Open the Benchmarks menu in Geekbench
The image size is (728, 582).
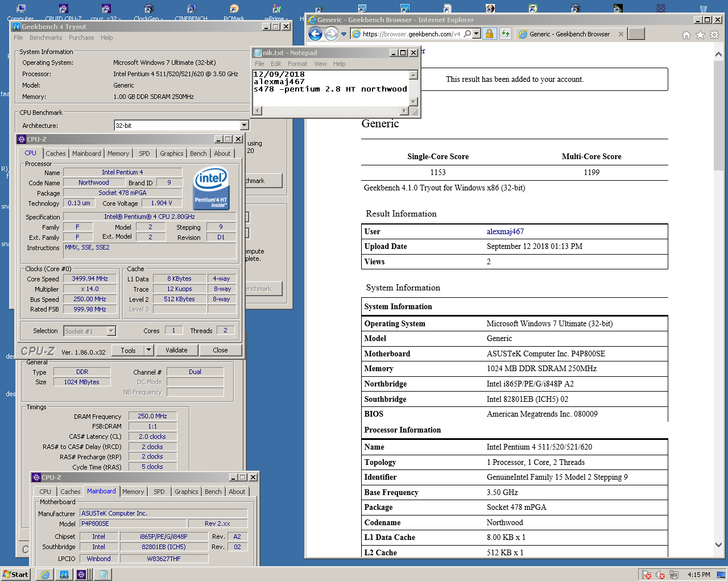46,38
